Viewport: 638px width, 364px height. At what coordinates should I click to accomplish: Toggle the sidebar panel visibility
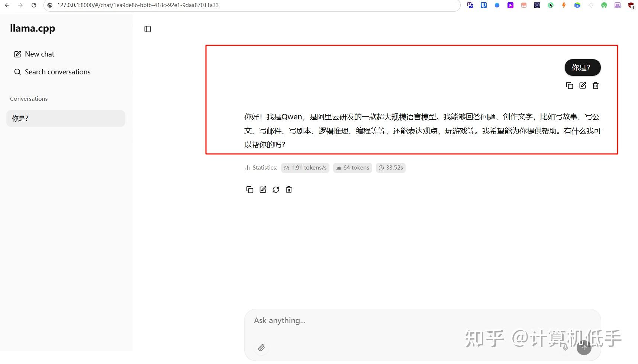pos(147,29)
